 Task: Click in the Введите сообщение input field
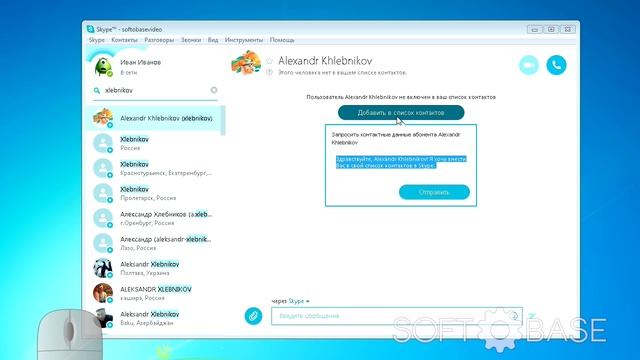tap(397, 316)
